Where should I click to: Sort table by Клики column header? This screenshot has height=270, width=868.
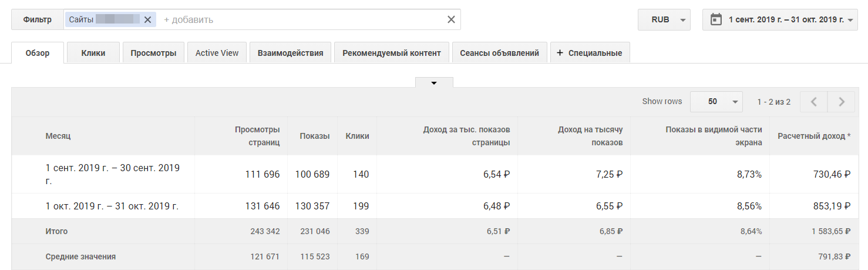357,136
